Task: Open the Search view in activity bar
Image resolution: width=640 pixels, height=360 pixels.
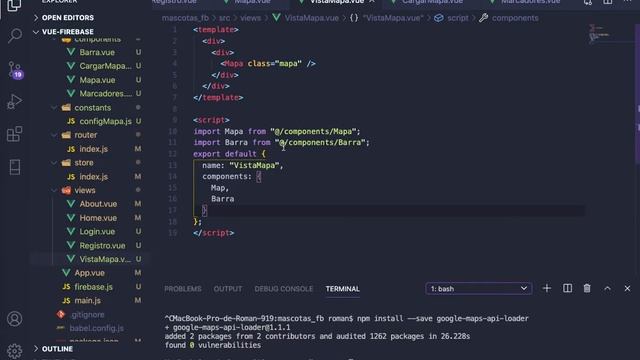Action: click(x=15, y=36)
